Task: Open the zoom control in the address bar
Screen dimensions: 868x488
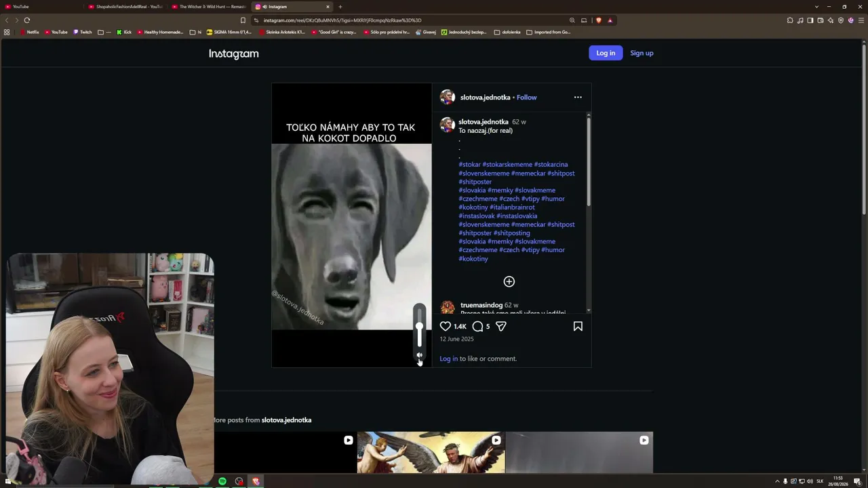Action: point(572,20)
